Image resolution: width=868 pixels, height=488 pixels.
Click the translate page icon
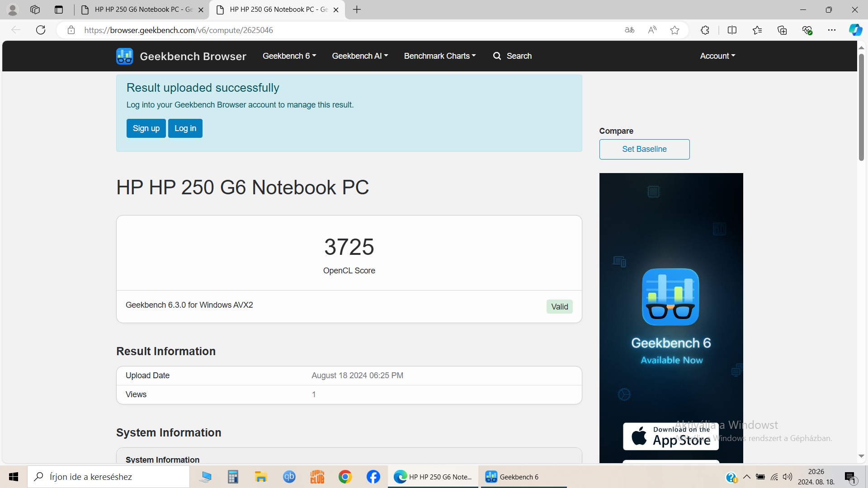point(629,30)
